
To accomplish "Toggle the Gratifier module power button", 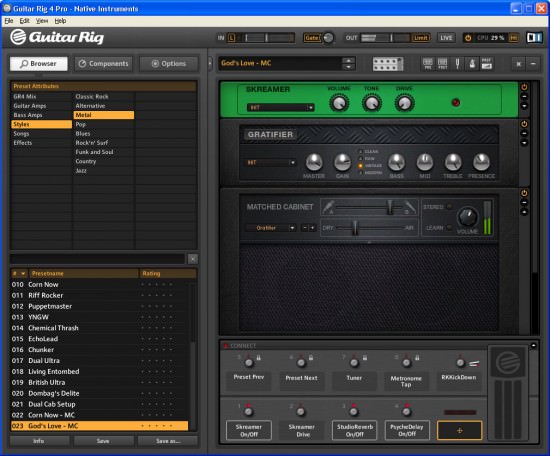I will (x=524, y=124).
